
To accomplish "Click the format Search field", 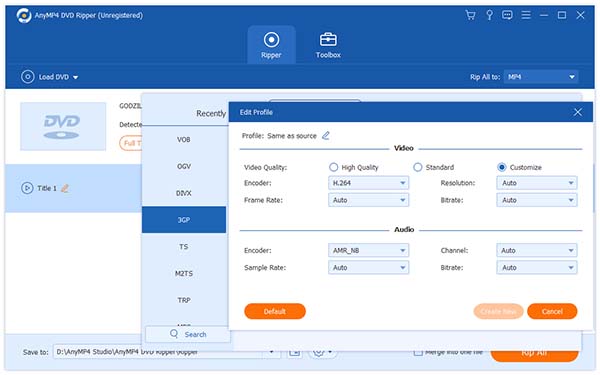I will point(188,334).
